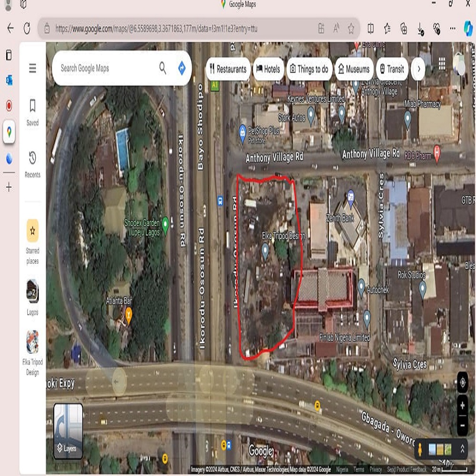Open Browser essentials heart icon
476x476 pixels.
point(436,29)
